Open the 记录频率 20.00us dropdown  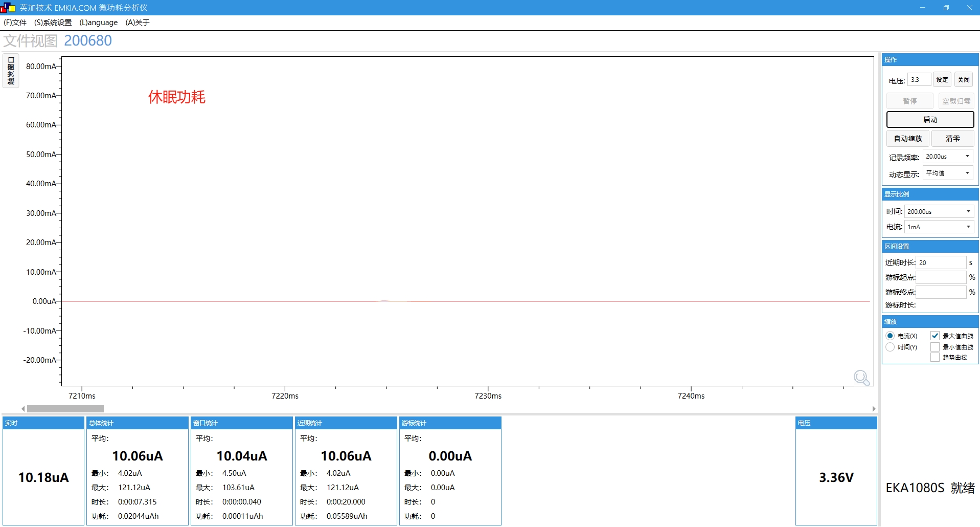pos(948,157)
